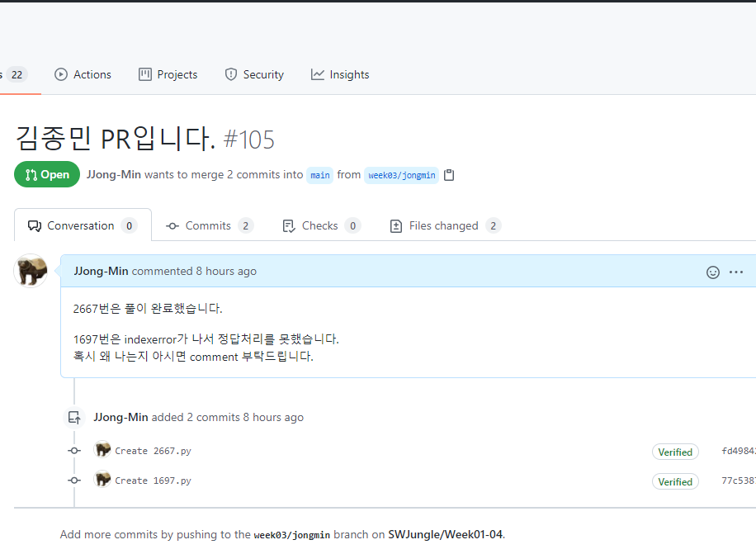Screen dimensions: 756x554
Task: Click the pull request count badge 22
Action: tap(17, 75)
